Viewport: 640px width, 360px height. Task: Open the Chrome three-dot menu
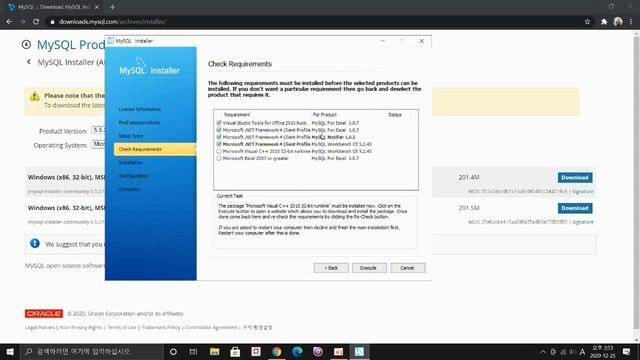[x=631, y=22]
